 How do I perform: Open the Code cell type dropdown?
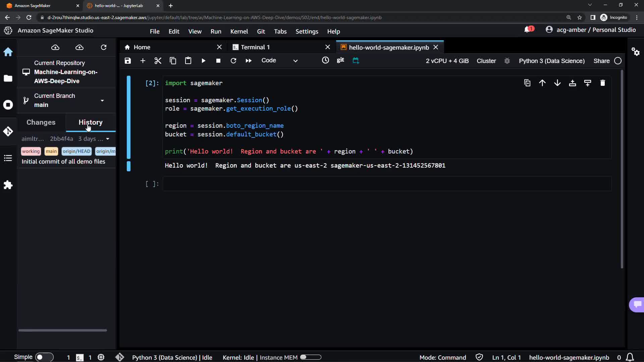pyautogui.click(x=279, y=61)
